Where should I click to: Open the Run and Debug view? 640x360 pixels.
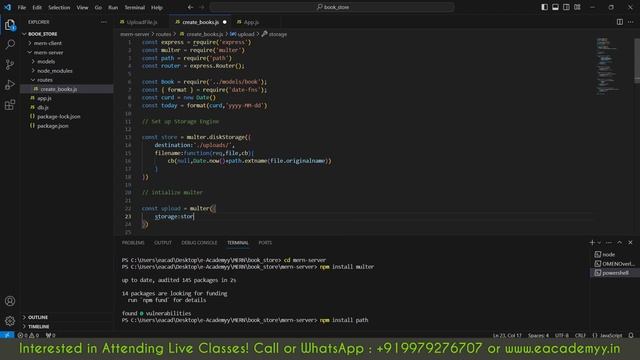click(x=10, y=84)
